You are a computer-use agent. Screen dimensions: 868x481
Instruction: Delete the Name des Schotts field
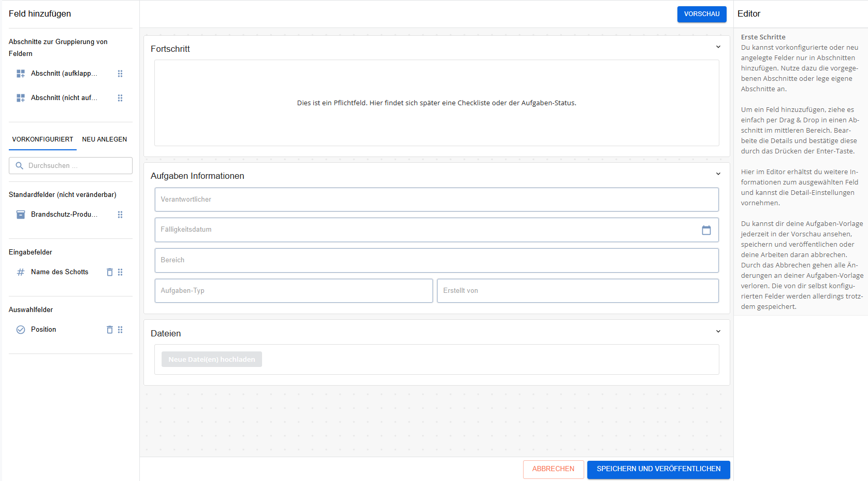[110, 272]
